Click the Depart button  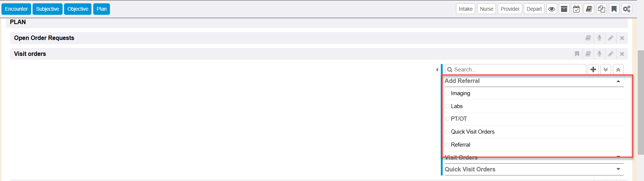coord(534,9)
